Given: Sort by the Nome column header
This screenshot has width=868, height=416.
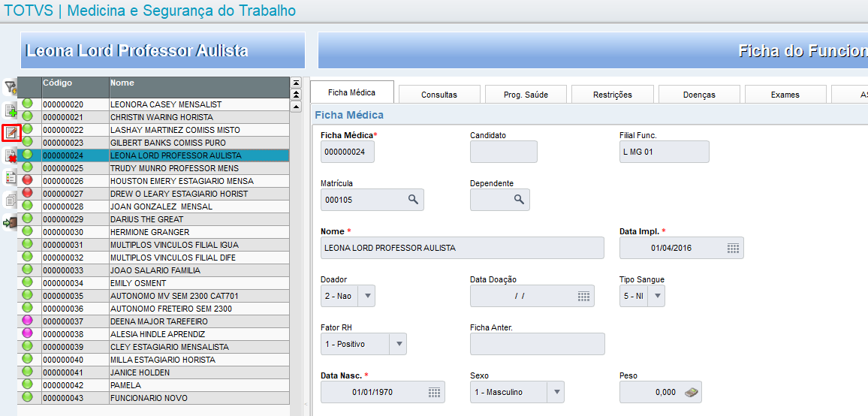Looking at the screenshot, I should click(x=199, y=87).
